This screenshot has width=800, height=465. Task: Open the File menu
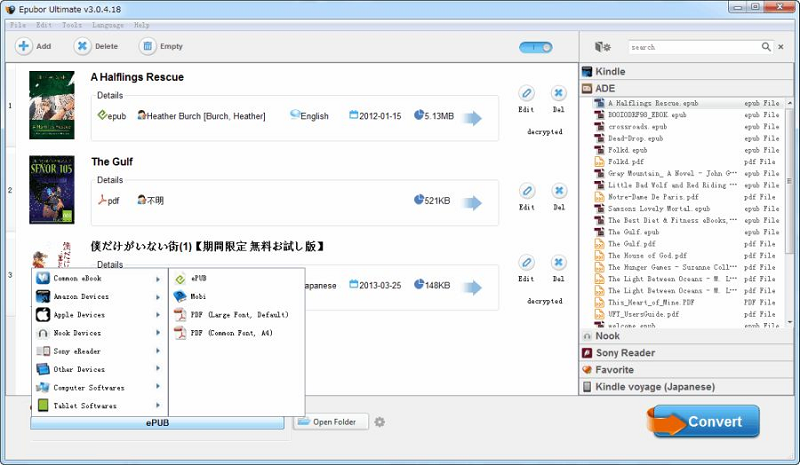click(18, 25)
